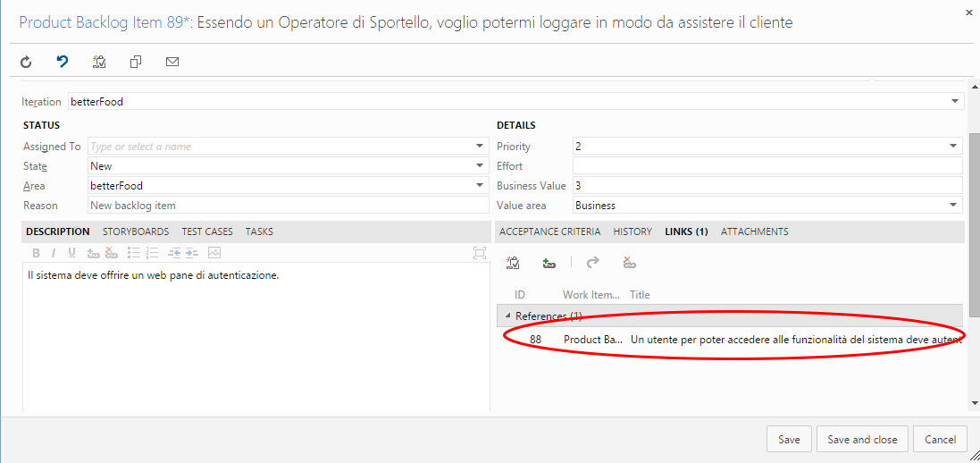This screenshot has height=463, width=980.
Task: Maximize description editor with fullscreen icon
Action: click(480, 253)
